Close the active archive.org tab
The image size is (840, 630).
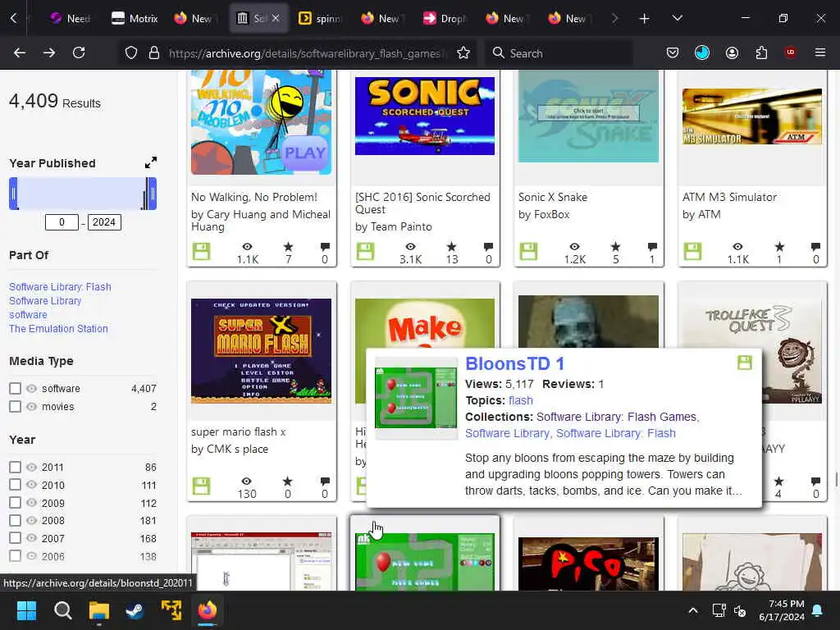tap(276, 18)
